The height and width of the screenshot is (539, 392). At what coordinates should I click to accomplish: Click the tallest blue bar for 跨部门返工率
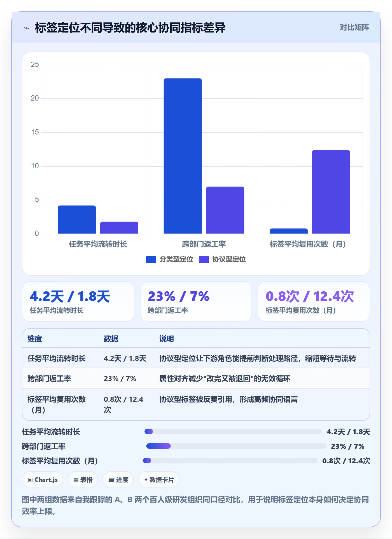[x=183, y=156]
